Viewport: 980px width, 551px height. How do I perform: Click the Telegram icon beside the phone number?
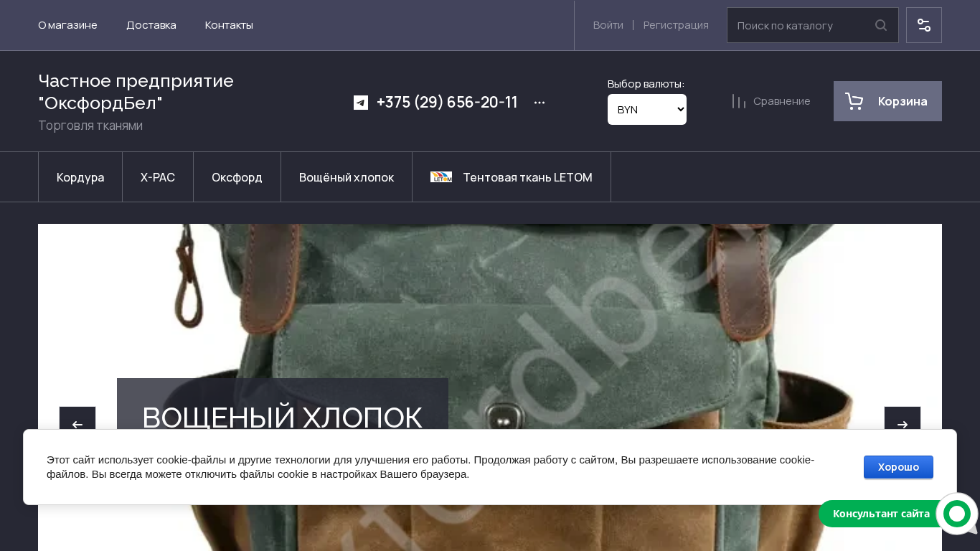[x=361, y=103]
